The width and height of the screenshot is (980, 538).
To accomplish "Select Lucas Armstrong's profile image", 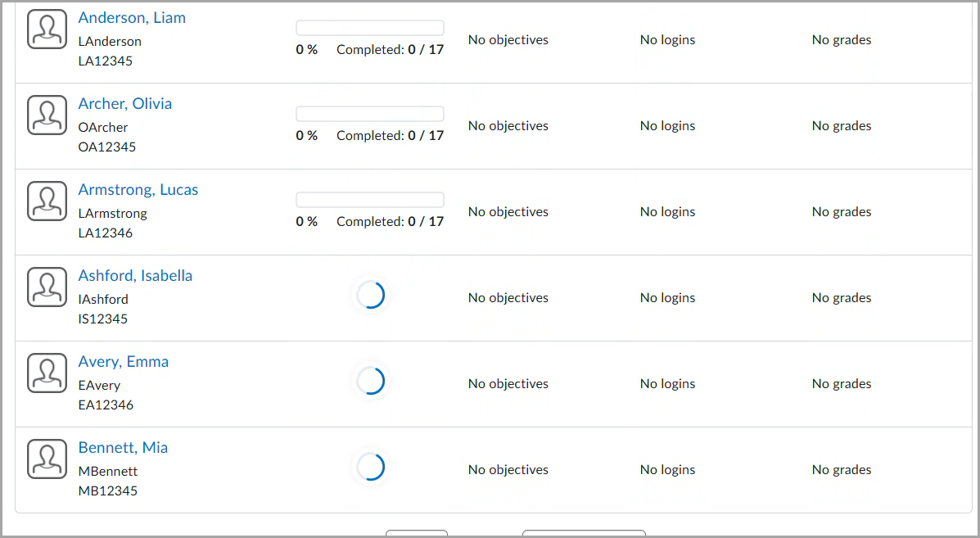I will (x=47, y=201).
